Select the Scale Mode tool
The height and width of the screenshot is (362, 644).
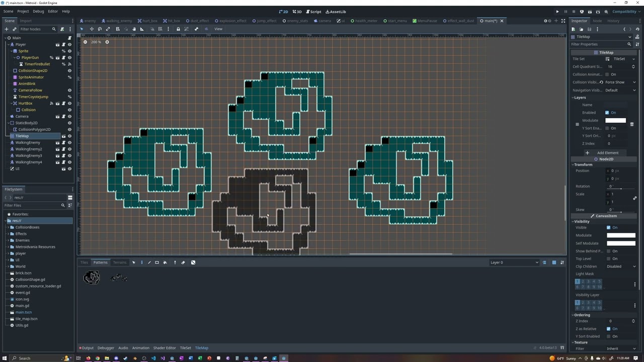108,29
